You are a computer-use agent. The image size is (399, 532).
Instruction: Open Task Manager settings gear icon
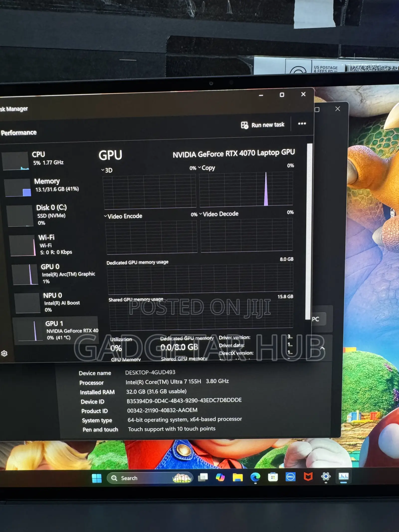[x=4, y=353]
